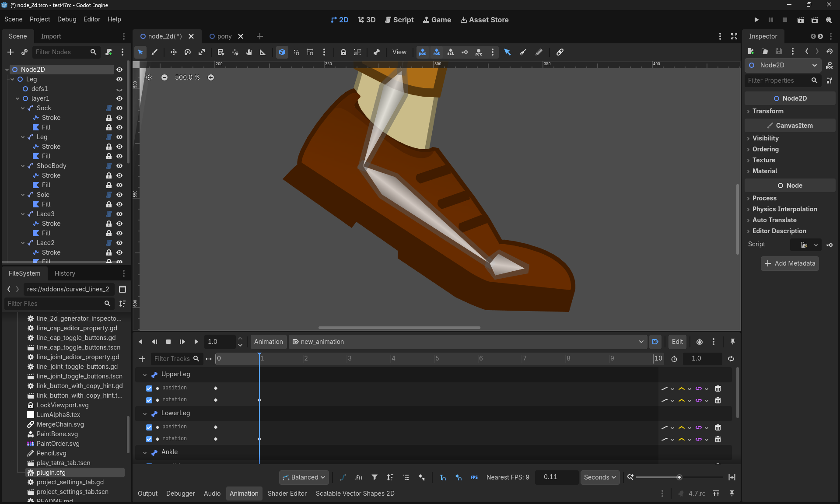Image resolution: width=840 pixels, height=504 pixels.
Task: Click the Add Metadata button
Action: (x=790, y=263)
